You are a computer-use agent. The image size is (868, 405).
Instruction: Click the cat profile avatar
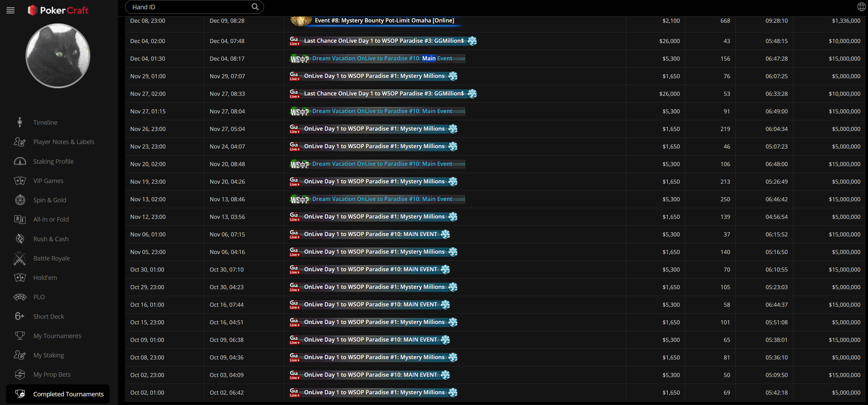point(58,55)
